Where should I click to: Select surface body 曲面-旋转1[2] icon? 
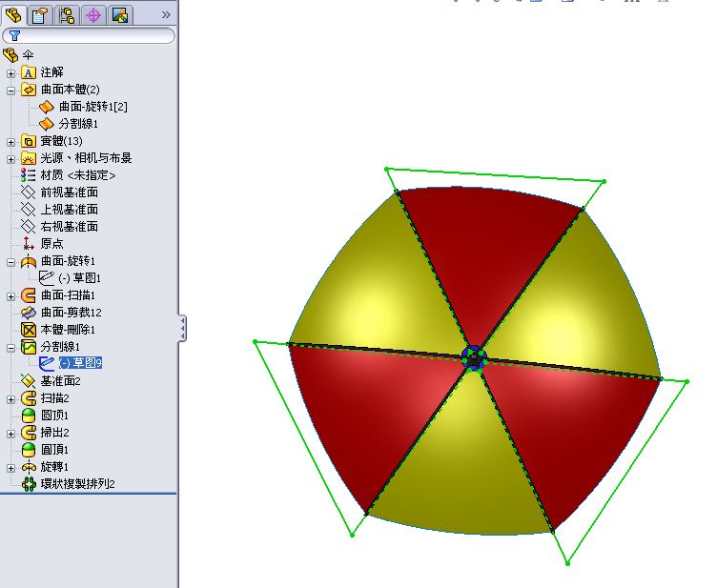click(x=46, y=107)
